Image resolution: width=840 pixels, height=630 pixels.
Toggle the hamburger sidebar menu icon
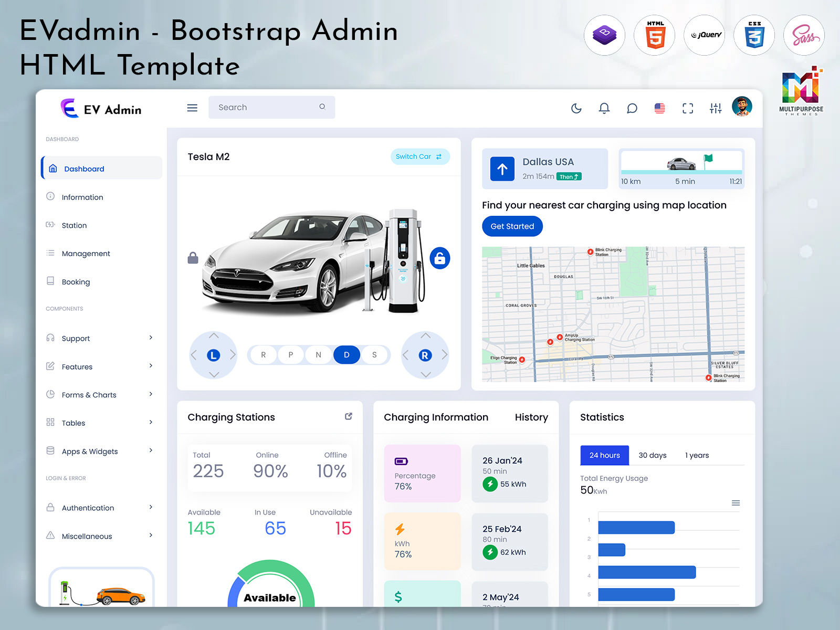(192, 108)
